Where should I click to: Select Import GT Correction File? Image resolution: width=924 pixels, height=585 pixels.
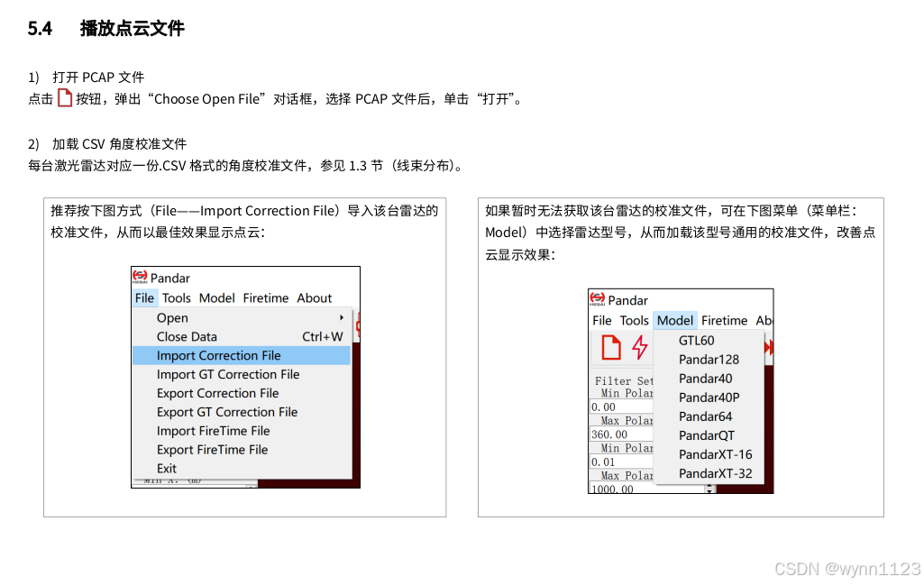coord(242,374)
